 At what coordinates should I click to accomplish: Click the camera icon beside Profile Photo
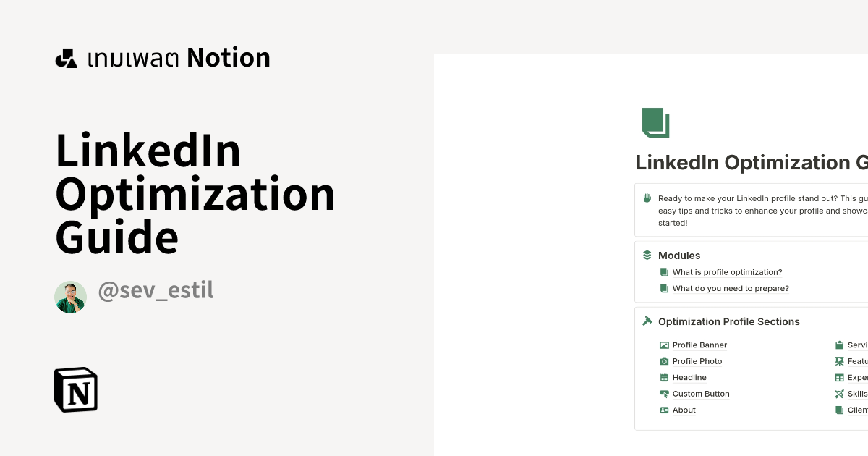[x=664, y=360]
